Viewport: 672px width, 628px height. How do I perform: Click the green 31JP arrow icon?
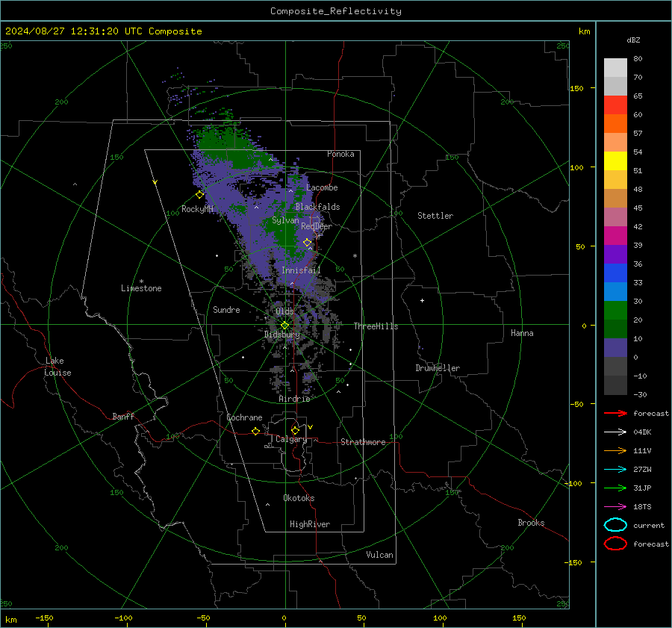(615, 488)
